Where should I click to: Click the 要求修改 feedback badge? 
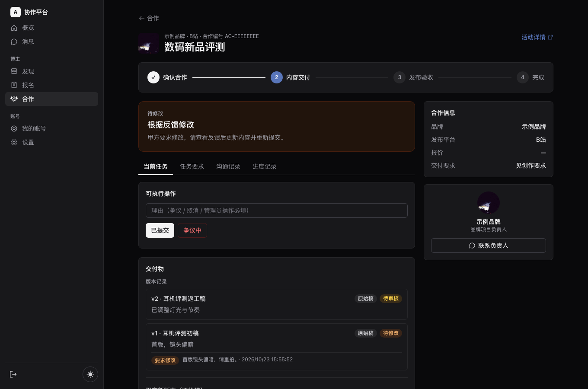165,360
